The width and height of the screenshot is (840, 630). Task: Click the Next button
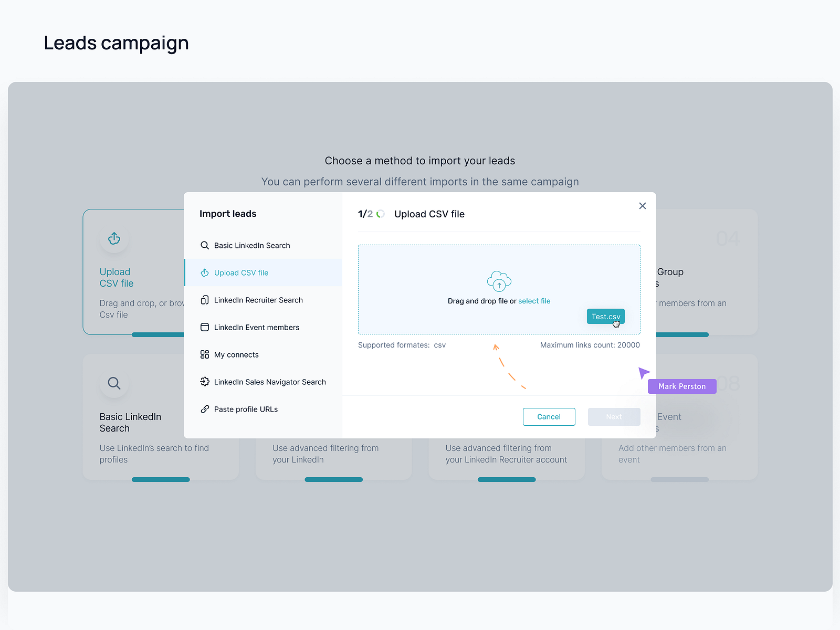614,416
